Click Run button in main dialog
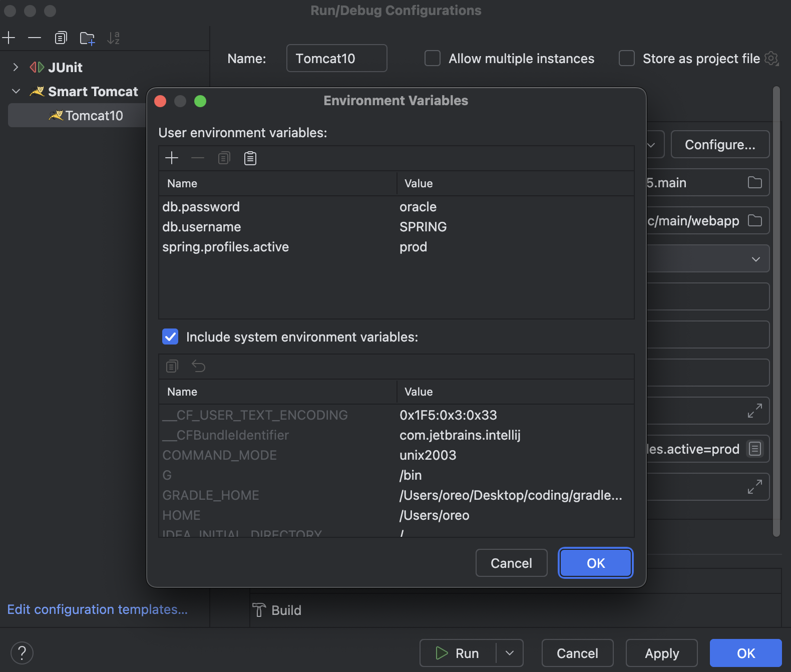This screenshot has width=791, height=672. (458, 653)
